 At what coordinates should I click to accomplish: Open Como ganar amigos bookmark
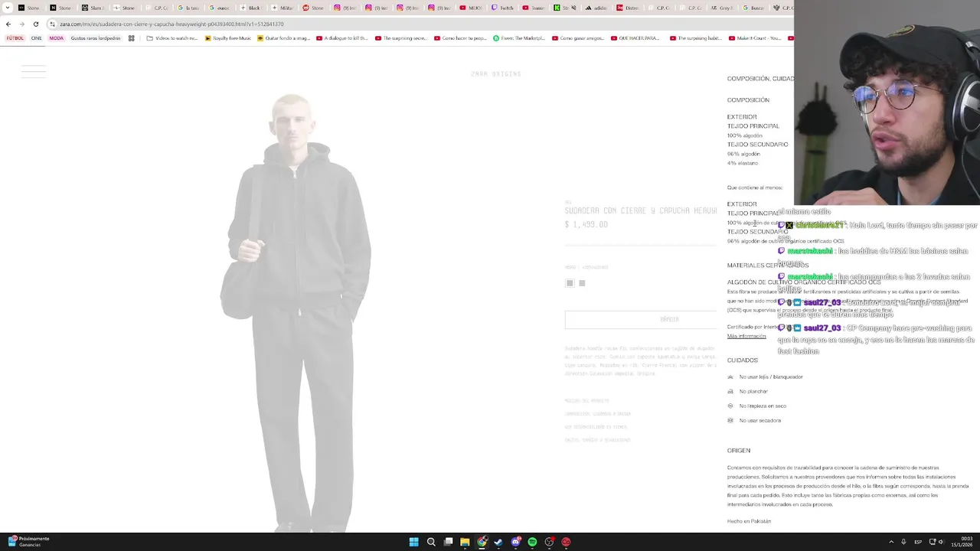(578, 38)
